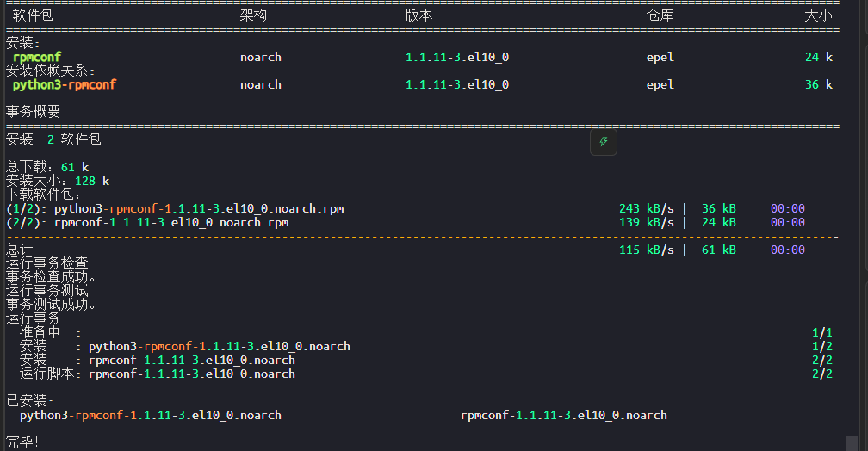
Task: Click the 安装 python3-rpmconf step line
Action: tap(185, 346)
